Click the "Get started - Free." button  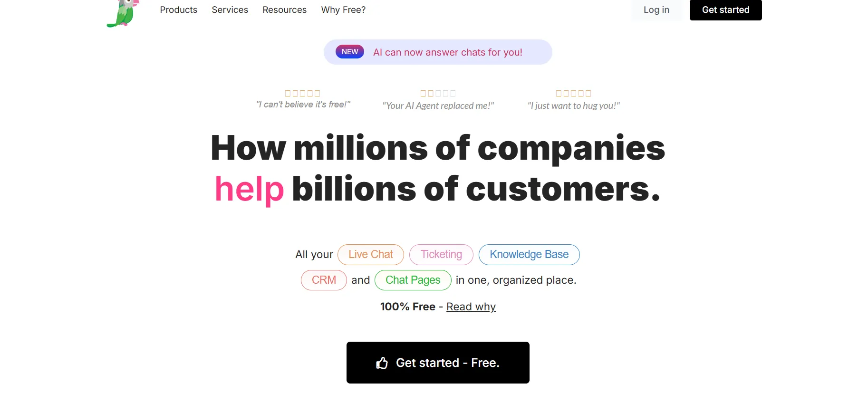tap(438, 363)
